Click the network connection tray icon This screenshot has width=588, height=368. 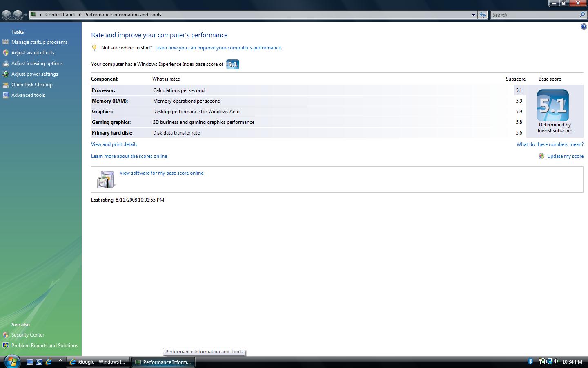[x=549, y=361]
